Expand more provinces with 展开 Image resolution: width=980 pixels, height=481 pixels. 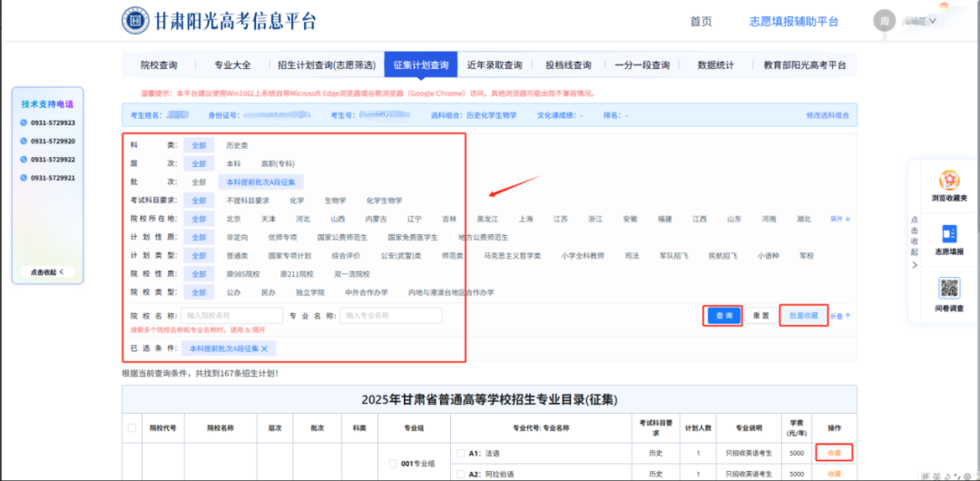[840, 219]
